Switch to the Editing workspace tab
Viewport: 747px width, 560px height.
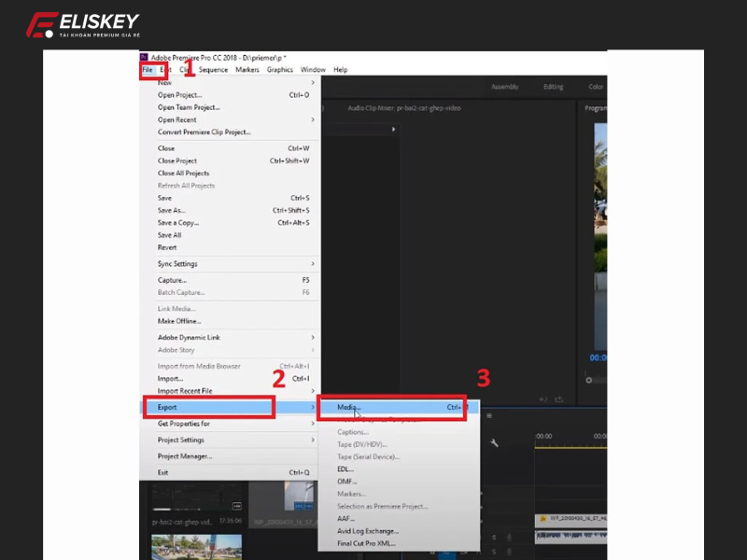pyautogui.click(x=552, y=86)
